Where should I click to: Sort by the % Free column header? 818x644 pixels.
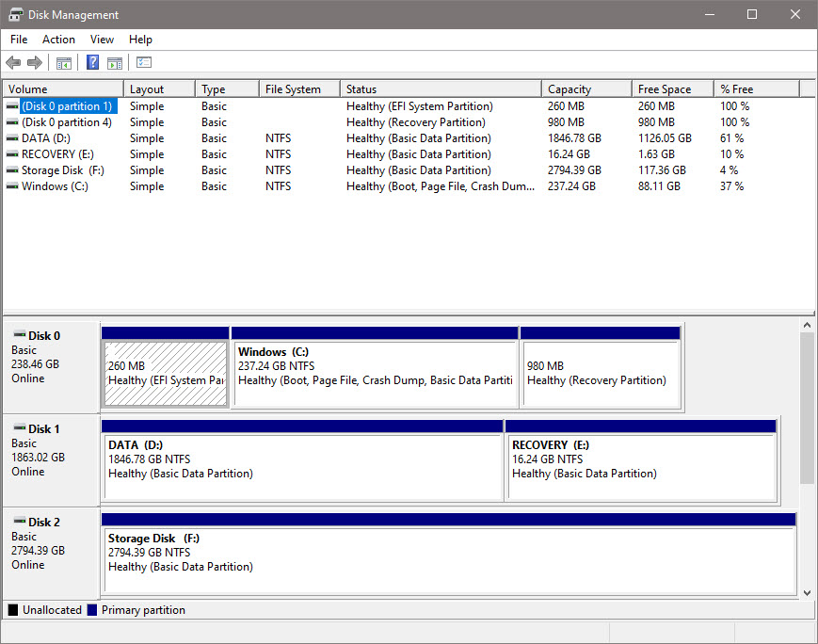click(757, 89)
